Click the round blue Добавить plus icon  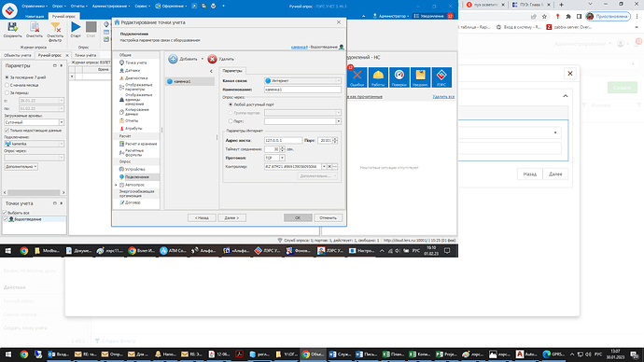(x=173, y=59)
